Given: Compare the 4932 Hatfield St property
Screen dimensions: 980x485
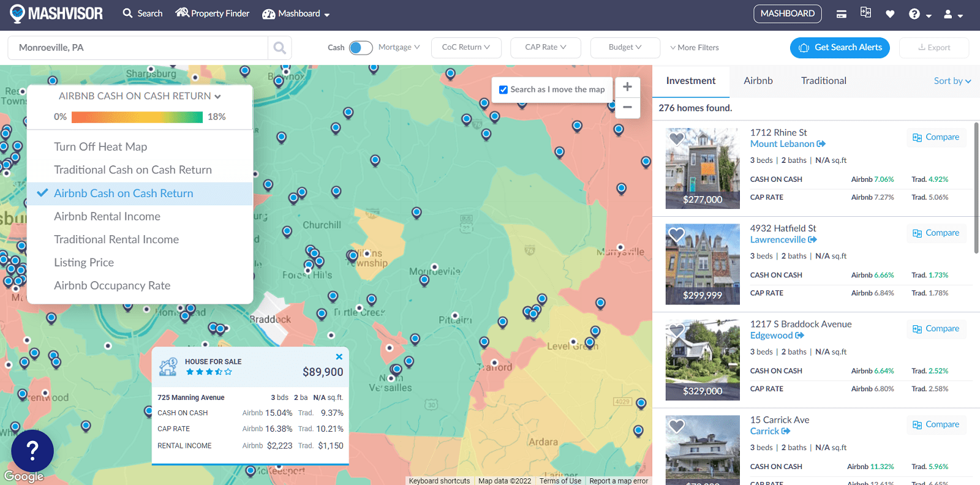Looking at the screenshot, I should (936, 233).
